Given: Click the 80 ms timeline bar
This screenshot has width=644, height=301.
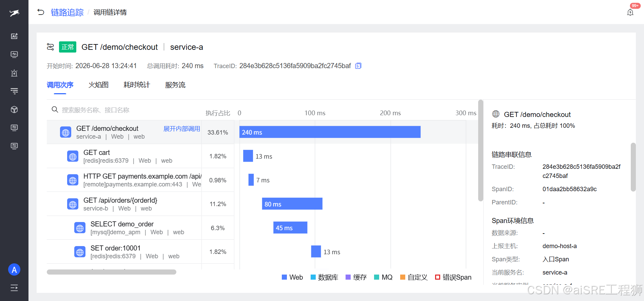Looking at the screenshot, I should point(292,204).
